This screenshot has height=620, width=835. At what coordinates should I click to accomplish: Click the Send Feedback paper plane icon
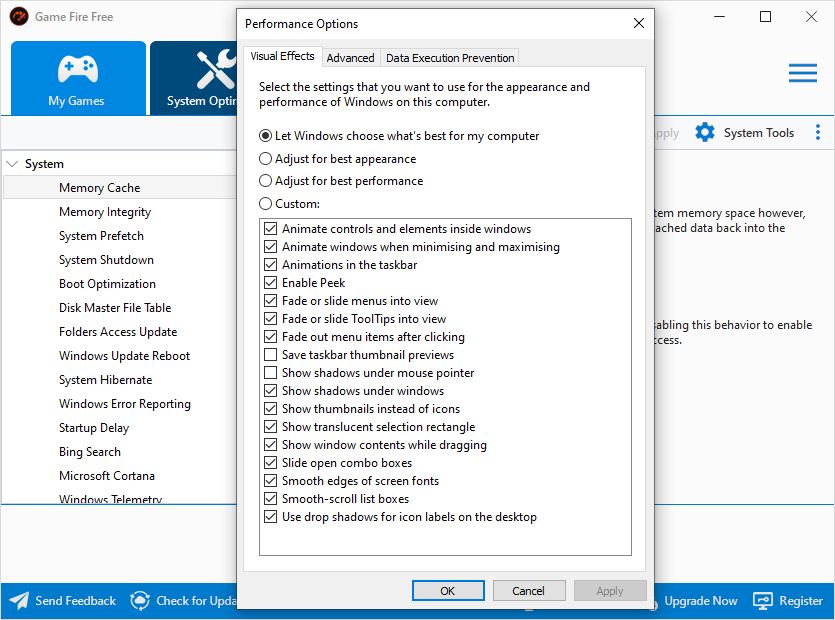[19, 601]
